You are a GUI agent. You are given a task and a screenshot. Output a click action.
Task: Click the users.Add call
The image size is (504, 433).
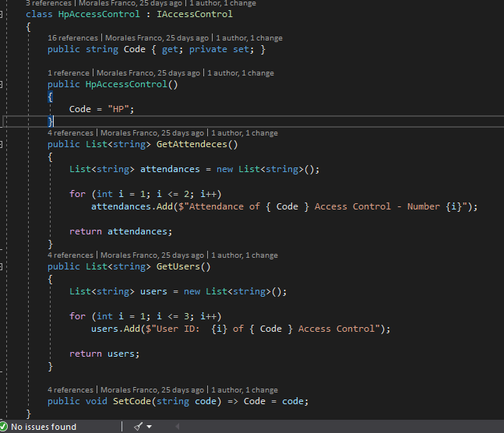point(115,329)
